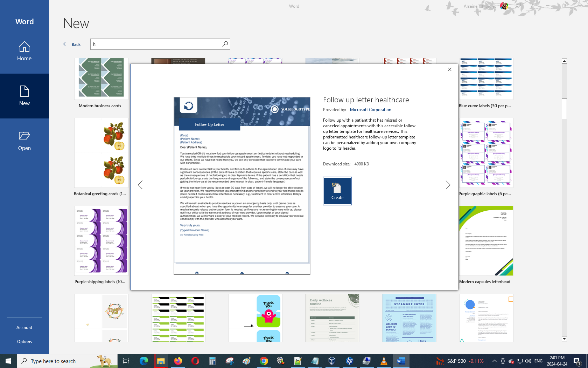588x368 pixels.
Task: Go to previous template with left arrow
Action: (x=143, y=185)
